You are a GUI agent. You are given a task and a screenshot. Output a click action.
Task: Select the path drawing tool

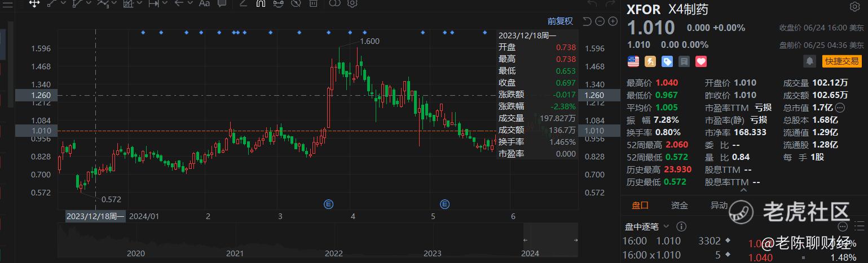(x=77, y=3)
